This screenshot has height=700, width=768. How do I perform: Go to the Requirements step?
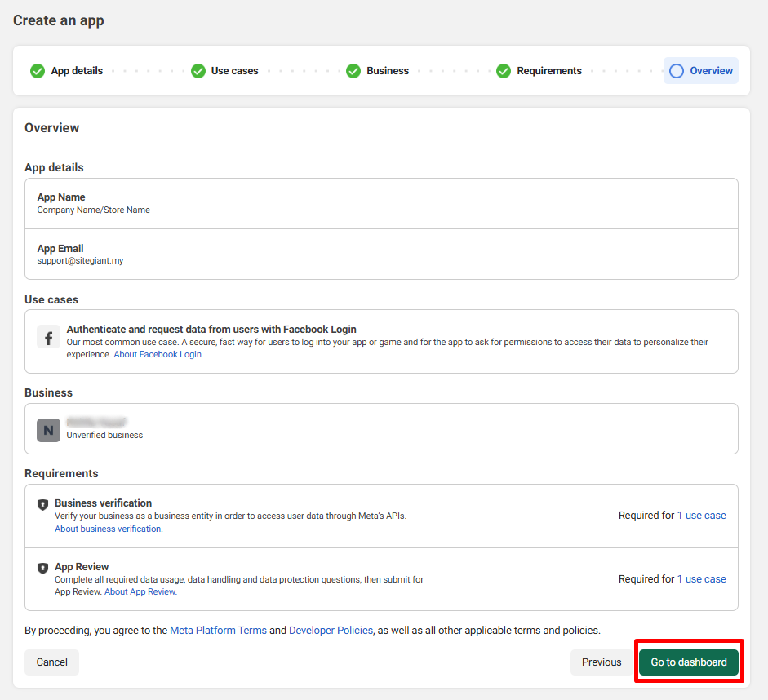coord(549,71)
